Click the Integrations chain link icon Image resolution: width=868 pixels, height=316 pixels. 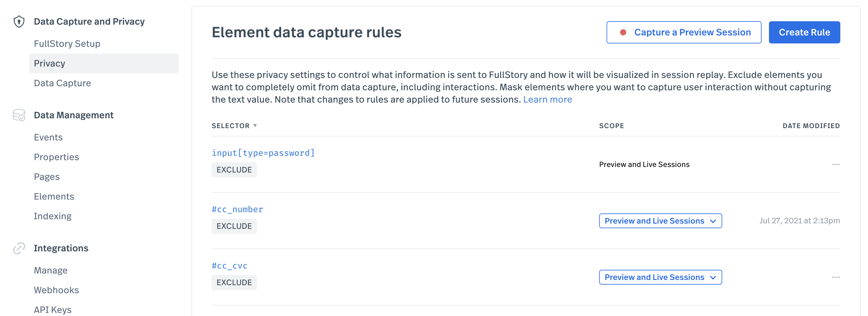pos(19,248)
